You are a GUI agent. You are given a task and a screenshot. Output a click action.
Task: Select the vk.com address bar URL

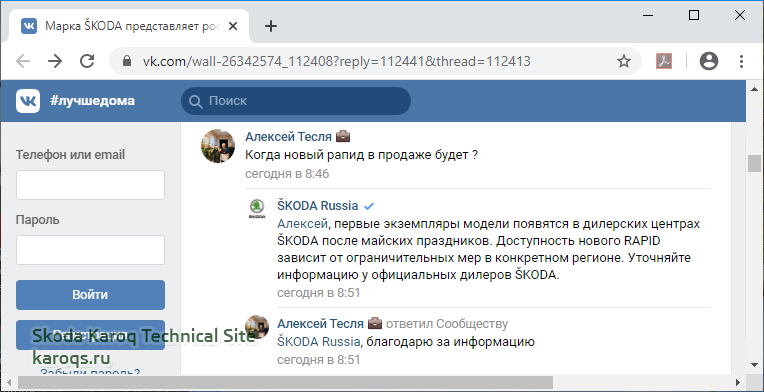[x=336, y=61]
